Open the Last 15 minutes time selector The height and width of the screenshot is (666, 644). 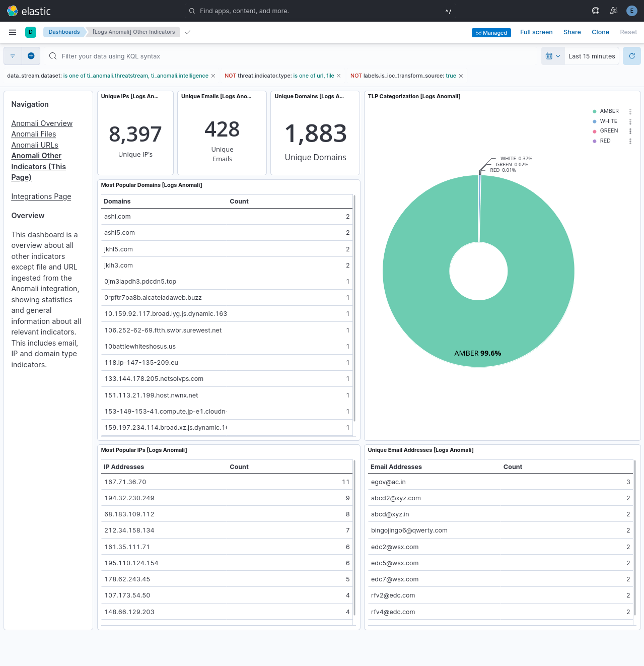(591, 56)
